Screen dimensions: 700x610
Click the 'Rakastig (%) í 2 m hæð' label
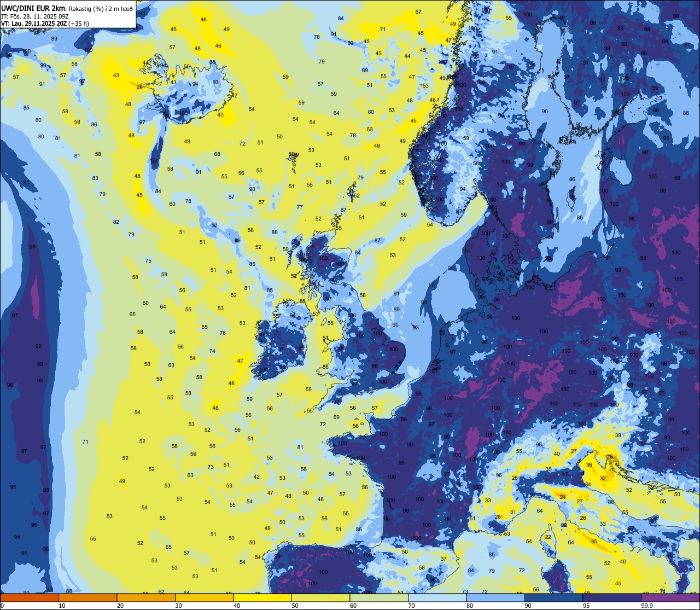pos(101,9)
